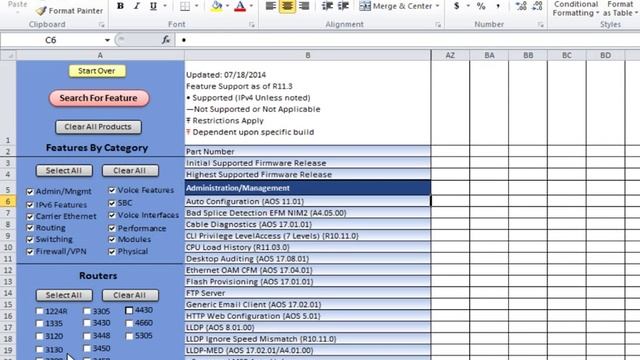Uncheck the Firewall/VPN checkbox
The height and width of the screenshot is (360, 640).
pos(30,252)
